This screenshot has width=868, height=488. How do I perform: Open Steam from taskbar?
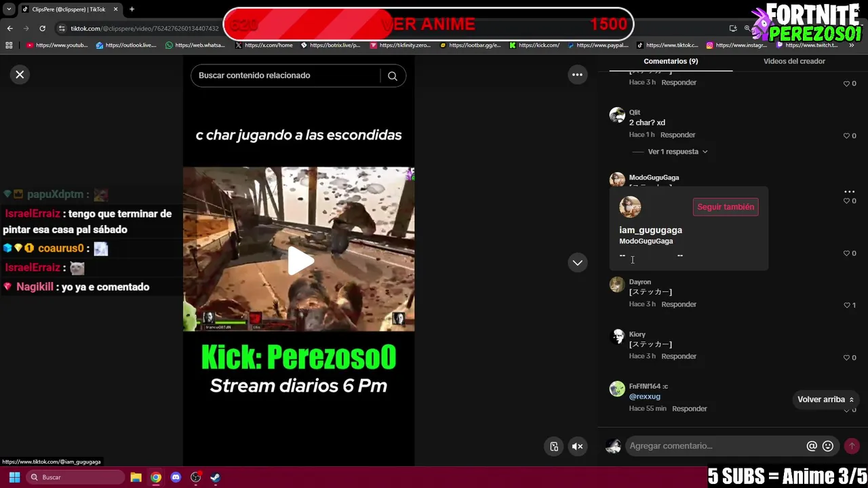(215, 477)
